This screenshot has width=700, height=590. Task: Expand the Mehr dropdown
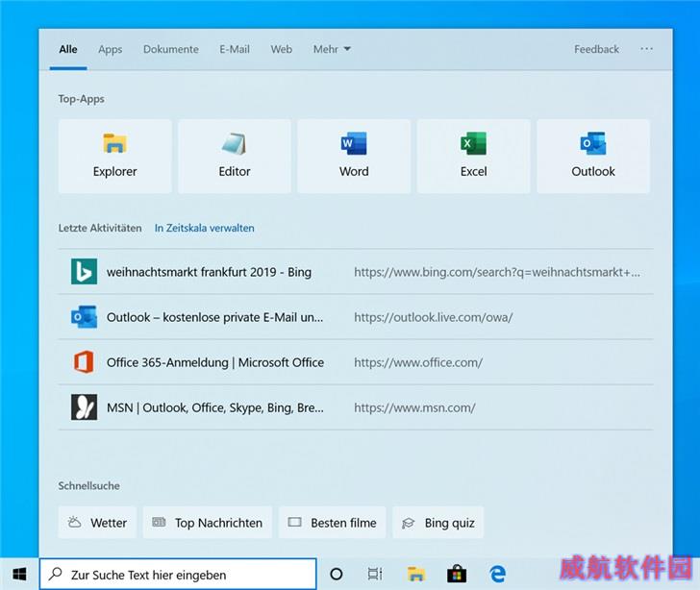[332, 49]
